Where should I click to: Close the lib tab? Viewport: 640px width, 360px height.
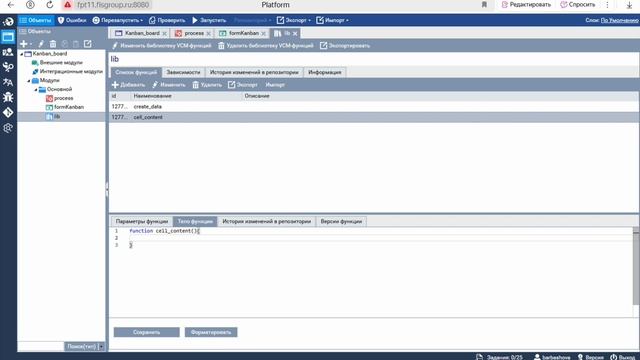click(x=295, y=33)
